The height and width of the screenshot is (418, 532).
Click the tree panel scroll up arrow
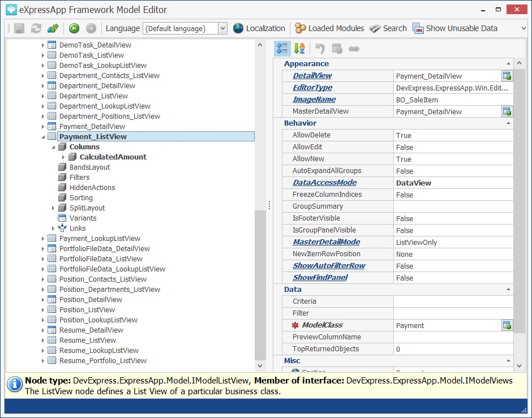(260, 45)
